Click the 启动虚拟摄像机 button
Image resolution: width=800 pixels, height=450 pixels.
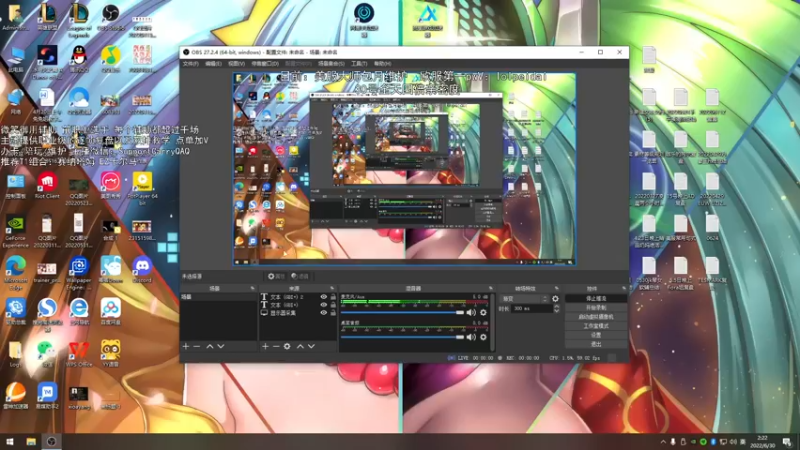[596, 317]
